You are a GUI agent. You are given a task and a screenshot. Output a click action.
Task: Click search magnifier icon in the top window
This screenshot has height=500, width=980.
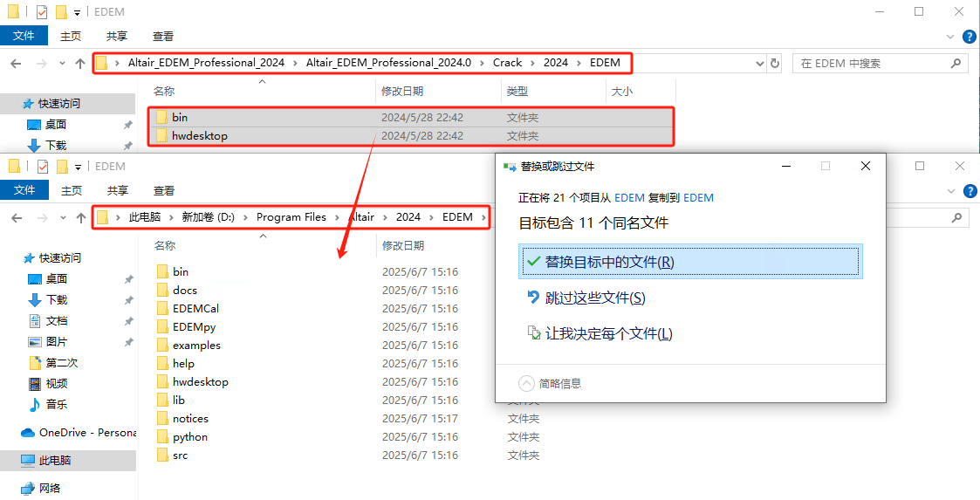click(x=956, y=63)
